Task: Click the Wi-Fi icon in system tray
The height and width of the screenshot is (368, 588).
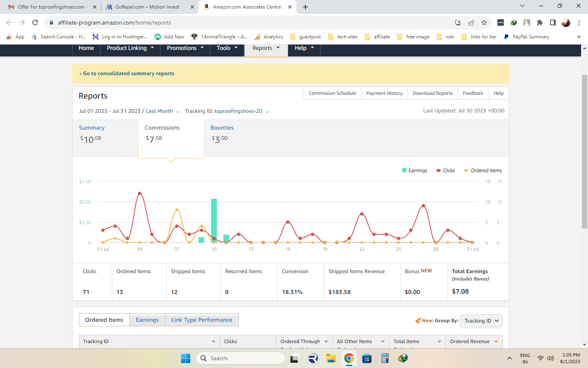Action: pos(540,358)
